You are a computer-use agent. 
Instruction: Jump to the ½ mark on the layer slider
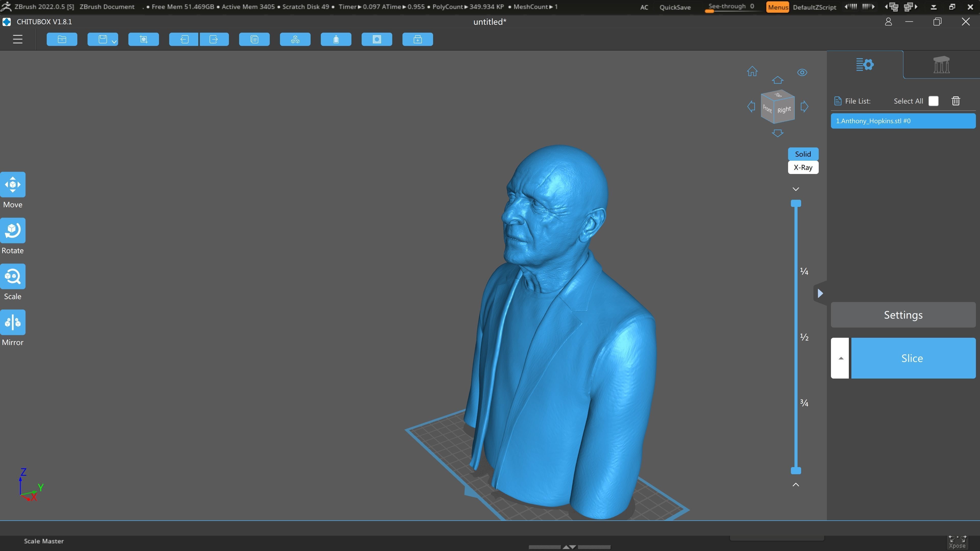tap(804, 337)
